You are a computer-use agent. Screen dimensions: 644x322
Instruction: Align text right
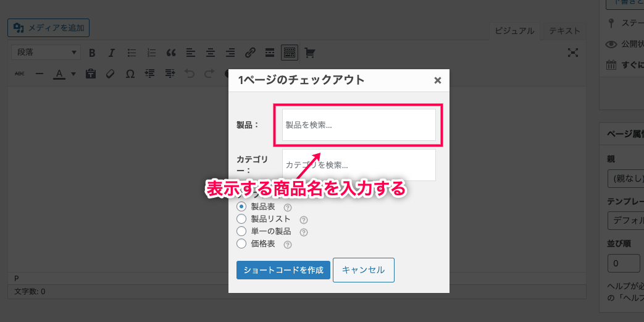click(x=230, y=53)
